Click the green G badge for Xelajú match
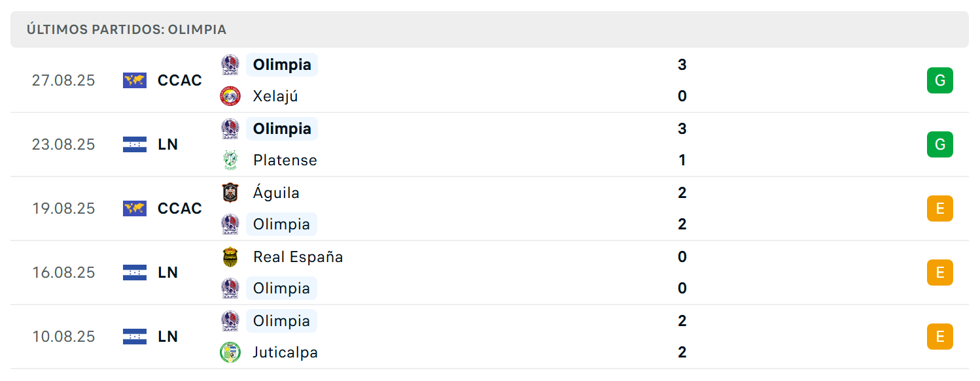 [x=940, y=80]
